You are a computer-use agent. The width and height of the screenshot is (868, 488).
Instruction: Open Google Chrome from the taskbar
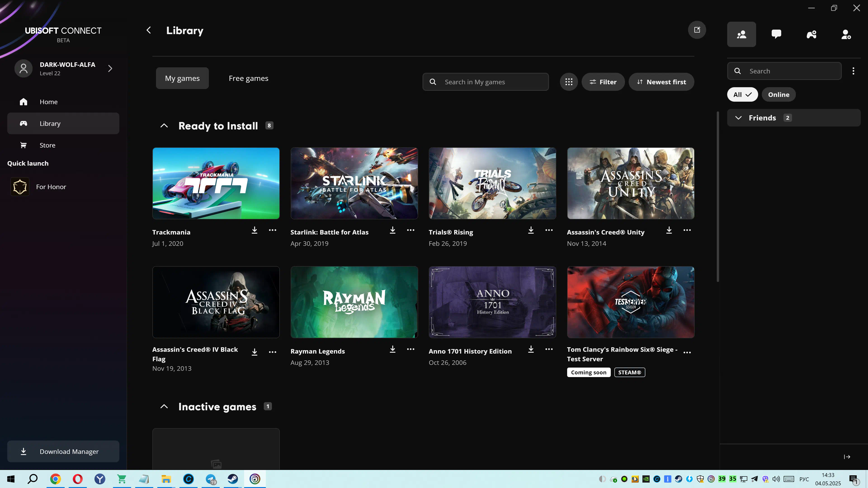(x=55, y=479)
